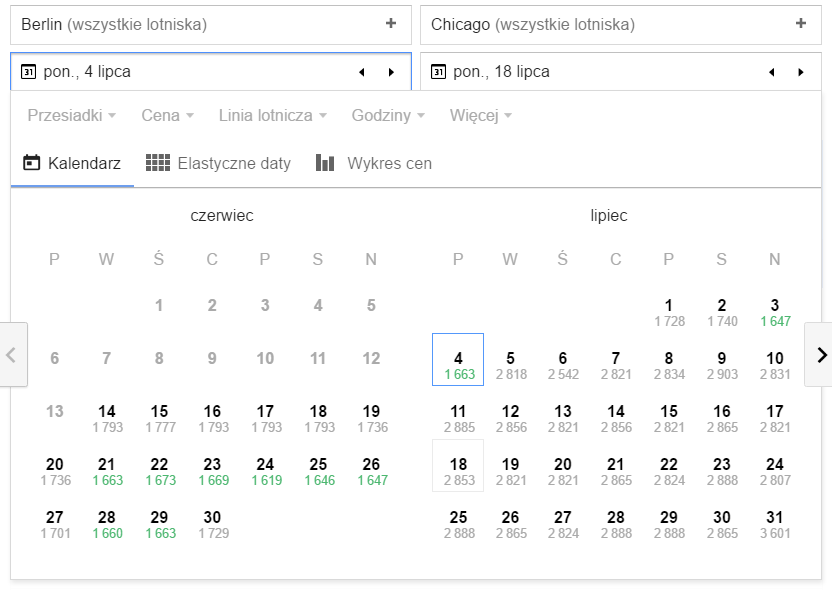Viewport: 832px width, 590px height.
Task: Select July 2 priced 1 740
Action: click(722, 312)
